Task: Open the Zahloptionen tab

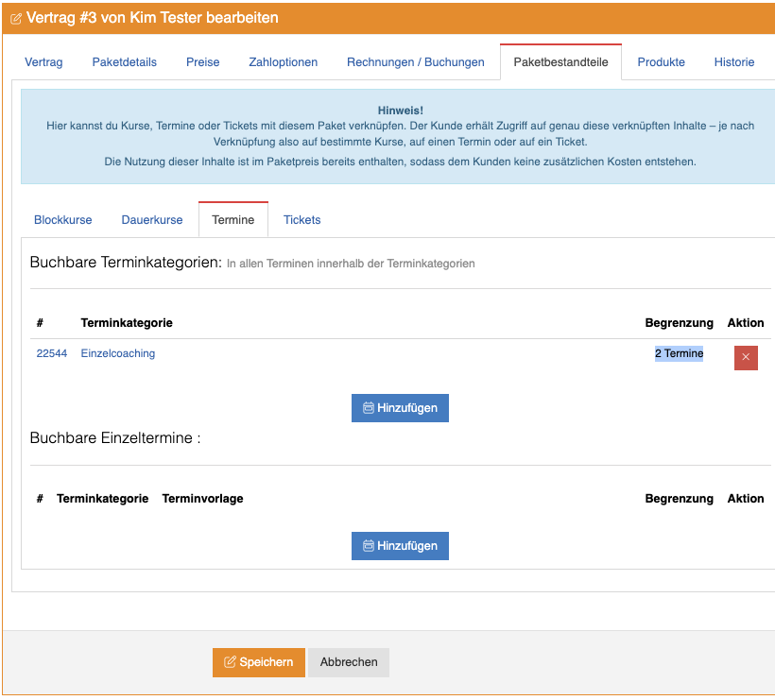Action: pos(283,62)
